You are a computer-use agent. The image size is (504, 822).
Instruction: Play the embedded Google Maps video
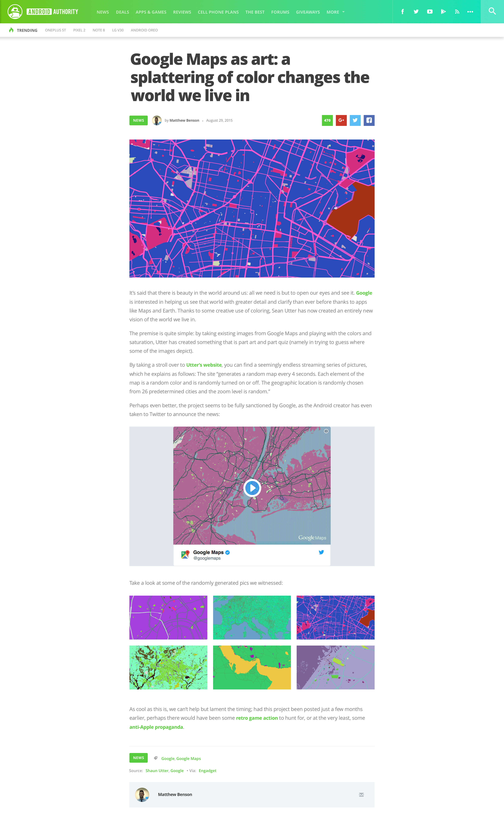coord(252,488)
